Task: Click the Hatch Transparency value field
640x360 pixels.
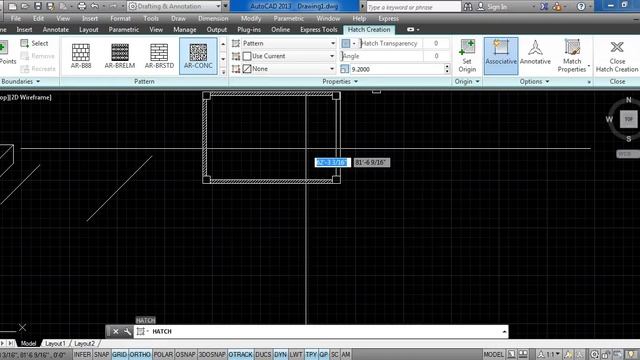Action: click(x=436, y=43)
